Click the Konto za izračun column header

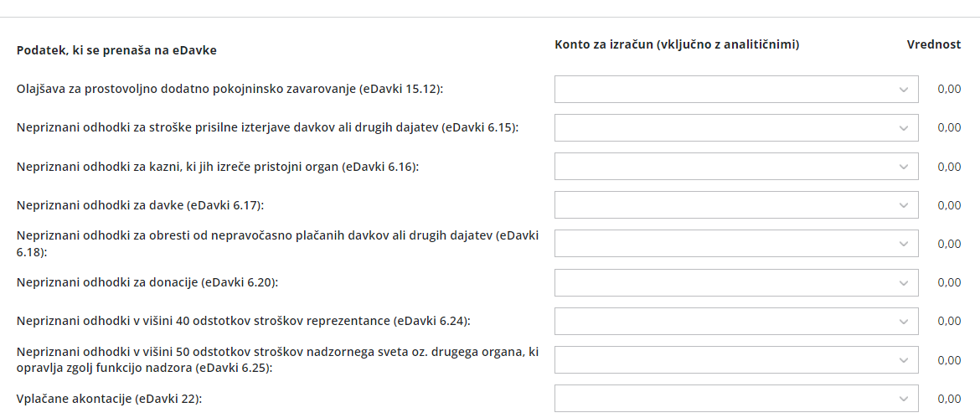pos(678,44)
